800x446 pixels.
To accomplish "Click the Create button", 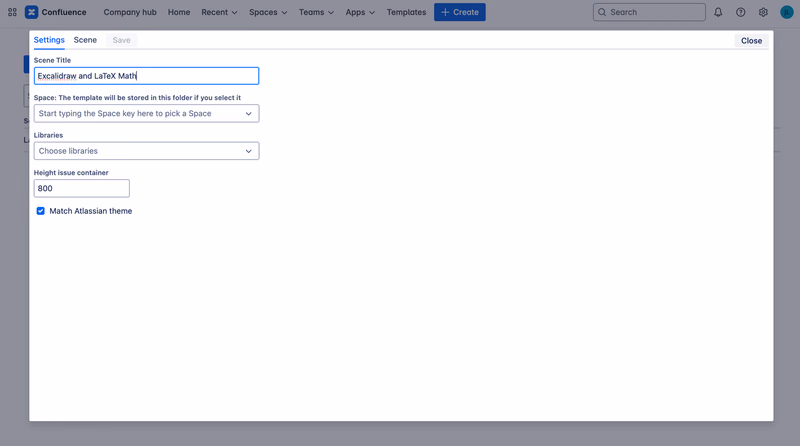I will coord(460,12).
